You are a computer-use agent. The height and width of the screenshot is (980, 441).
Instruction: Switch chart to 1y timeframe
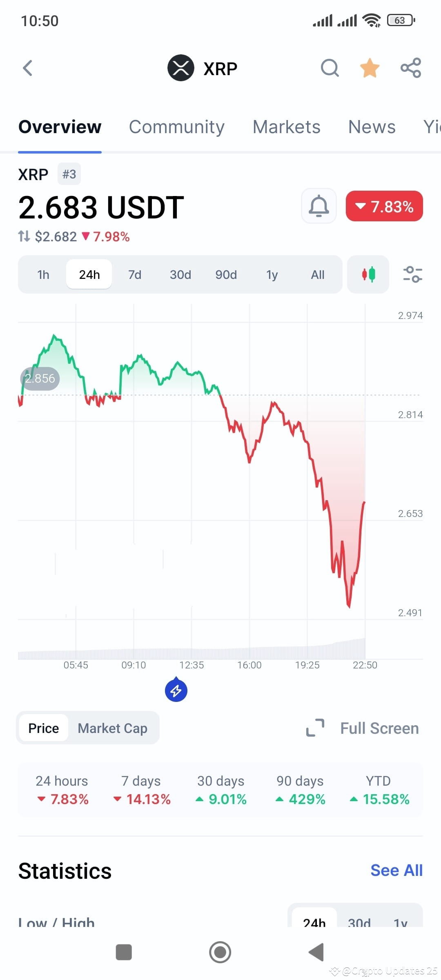pyautogui.click(x=272, y=274)
